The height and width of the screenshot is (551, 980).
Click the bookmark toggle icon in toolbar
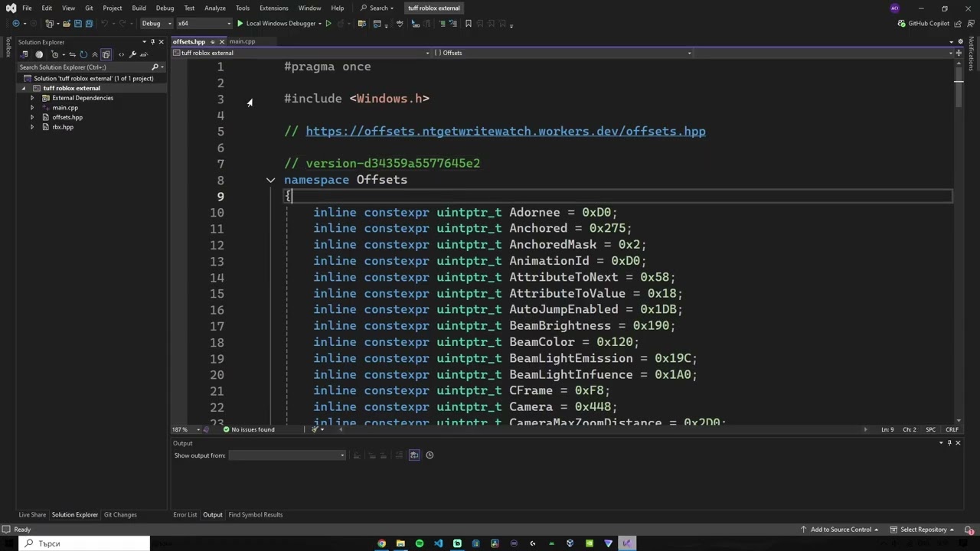tap(468, 23)
